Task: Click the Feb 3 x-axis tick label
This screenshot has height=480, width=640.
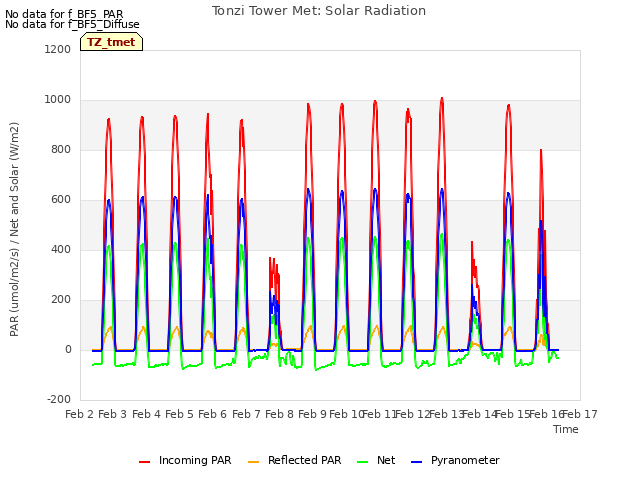Action: 113,414
